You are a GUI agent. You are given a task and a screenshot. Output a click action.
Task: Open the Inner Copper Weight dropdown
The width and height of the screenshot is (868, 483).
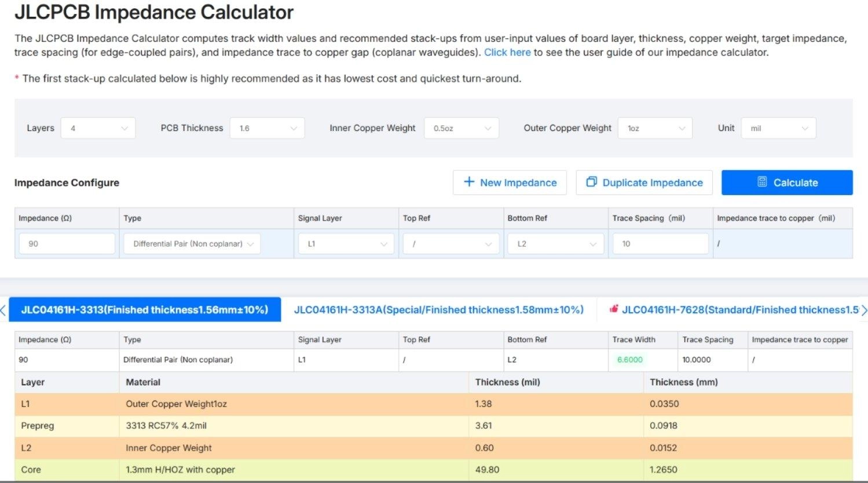[x=462, y=128]
